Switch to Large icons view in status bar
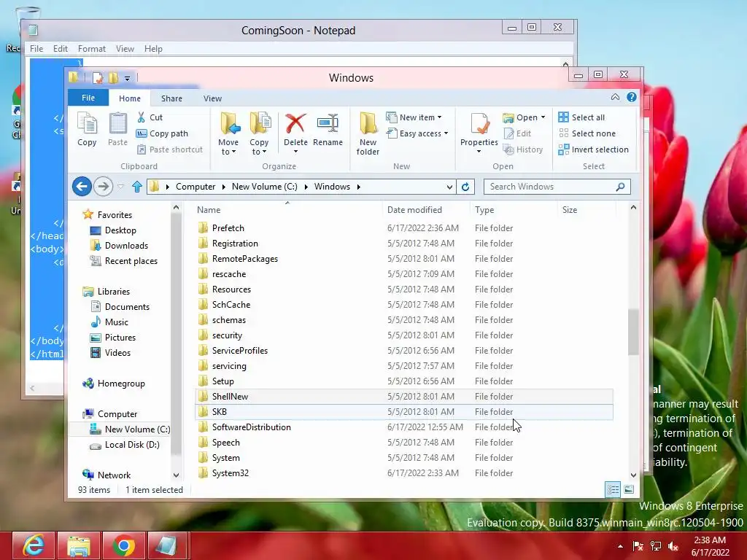Image resolution: width=747 pixels, height=560 pixels. coord(629,489)
